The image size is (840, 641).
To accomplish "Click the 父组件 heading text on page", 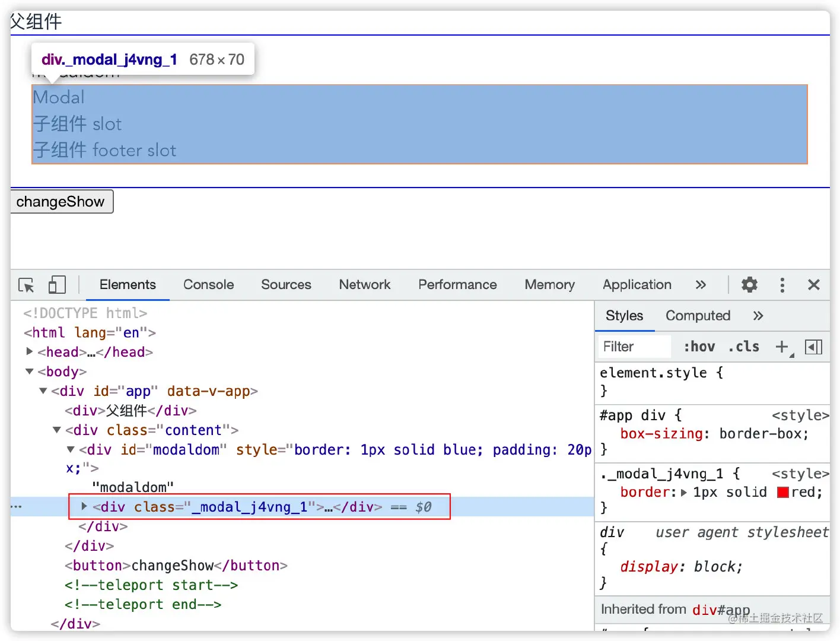I will click(x=36, y=22).
